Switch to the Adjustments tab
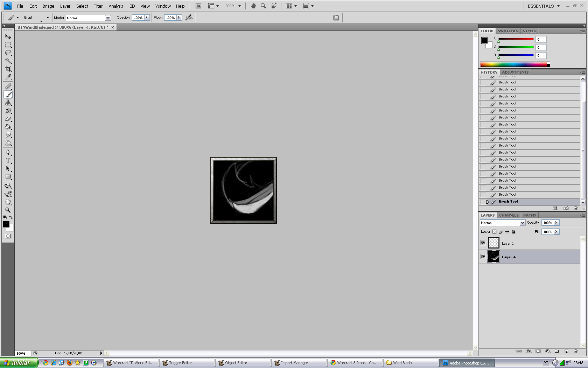588x368 pixels. [515, 72]
